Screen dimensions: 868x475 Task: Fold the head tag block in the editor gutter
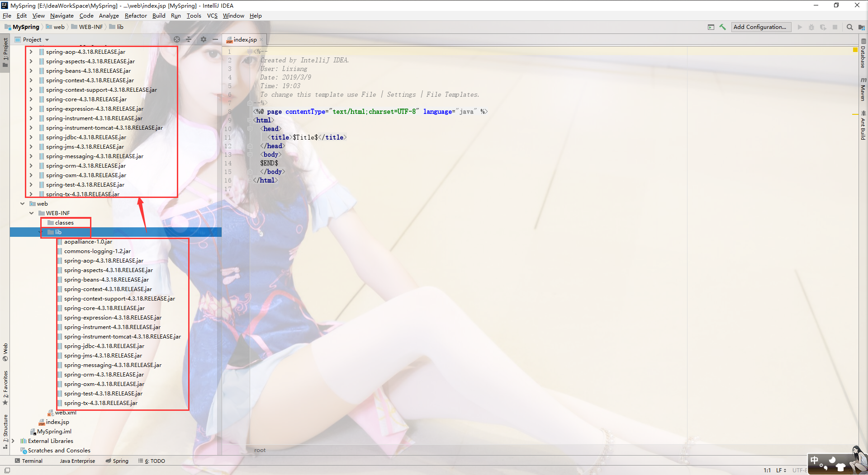point(250,129)
